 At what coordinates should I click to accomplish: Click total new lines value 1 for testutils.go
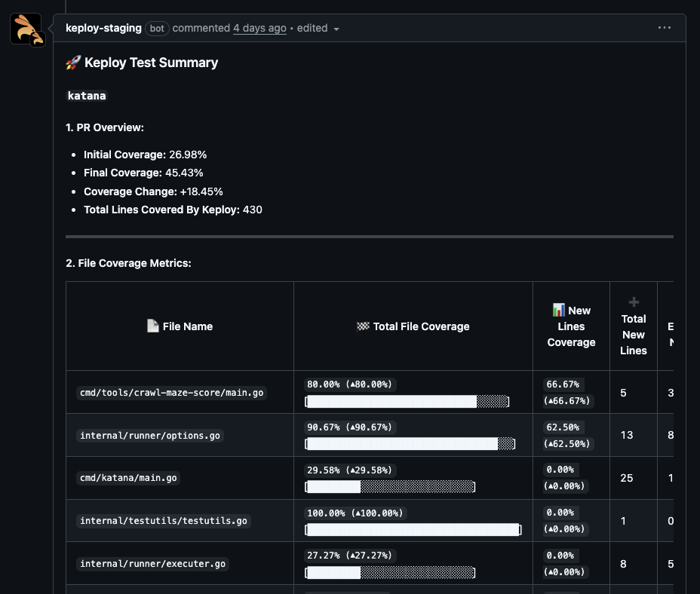[x=623, y=521]
